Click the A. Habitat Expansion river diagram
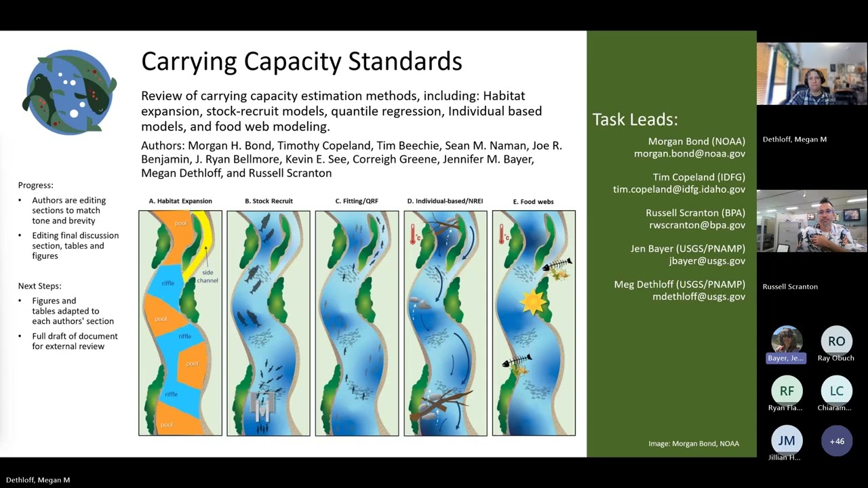This screenshot has height=488, width=868. 180,323
